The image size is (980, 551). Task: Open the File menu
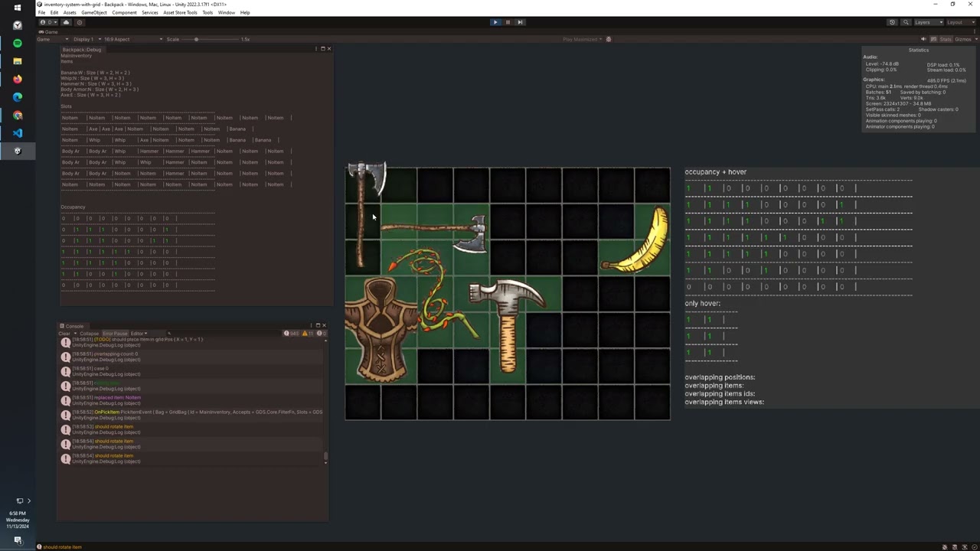[41, 12]
